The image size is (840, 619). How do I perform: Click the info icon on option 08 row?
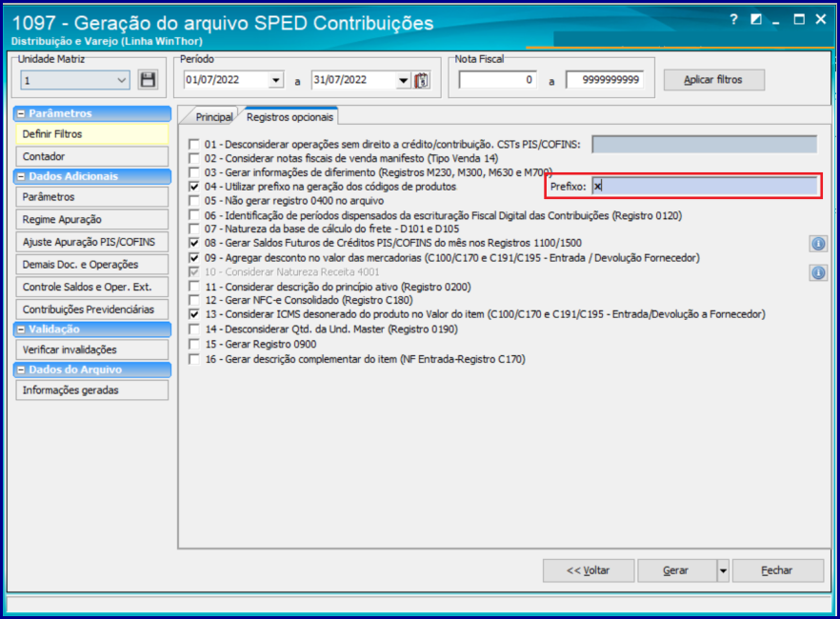coord(818,244)
